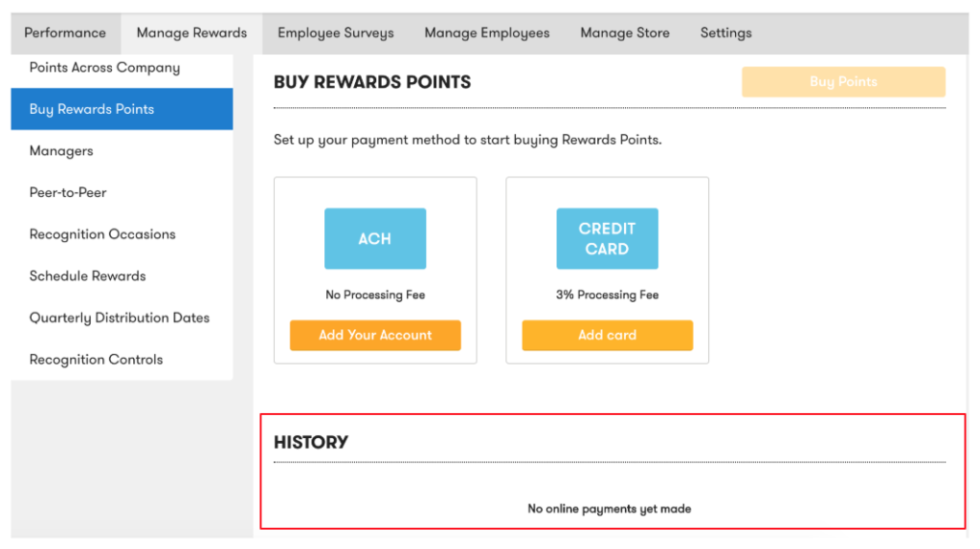980x549 pixels.
Task: Select Quarterly Distribution Dates
Action: point(122,318)
